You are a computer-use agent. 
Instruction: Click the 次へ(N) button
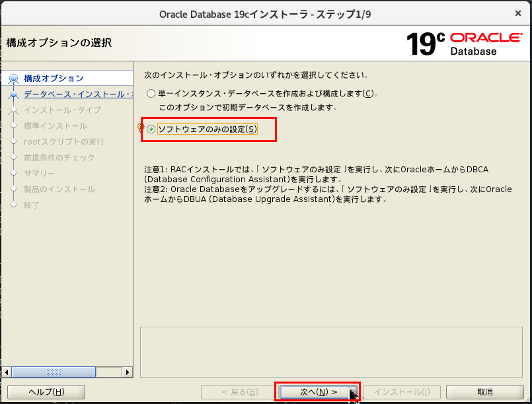click(x=317, y=391)
